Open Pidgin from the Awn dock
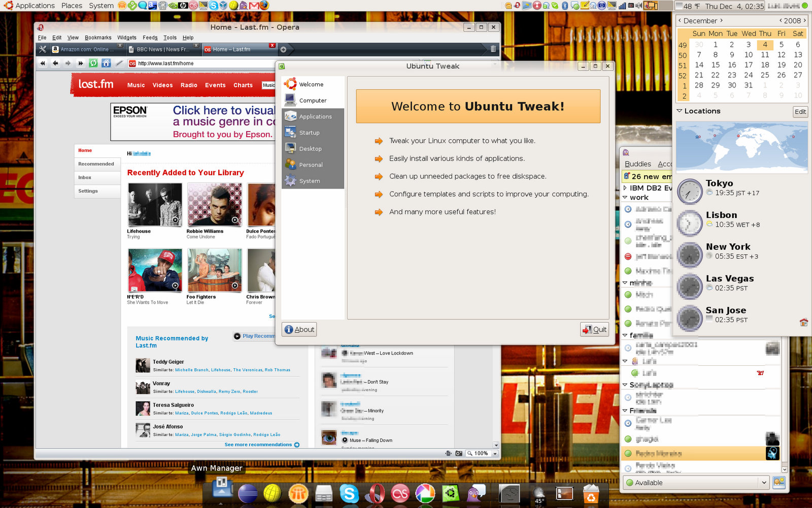Screen dimensions: 812x508 pyautogui.click(x=476, y=493)
